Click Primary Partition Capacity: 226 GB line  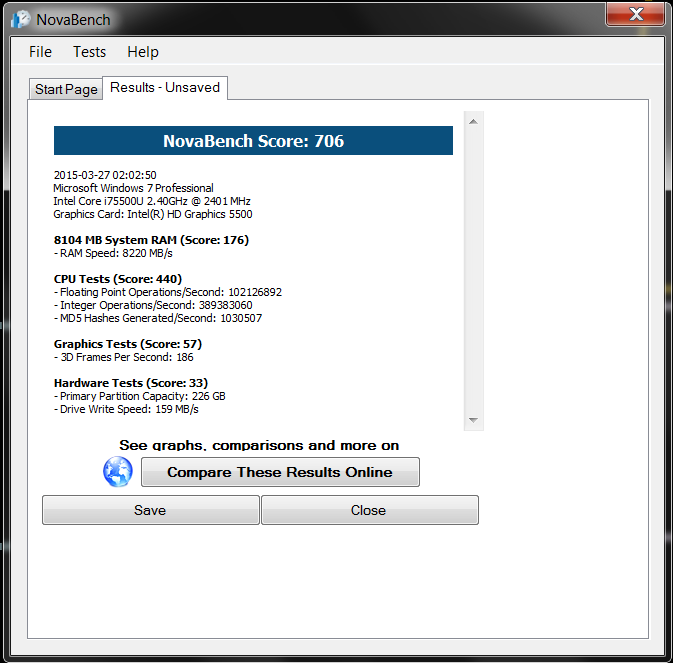point(139,396)
